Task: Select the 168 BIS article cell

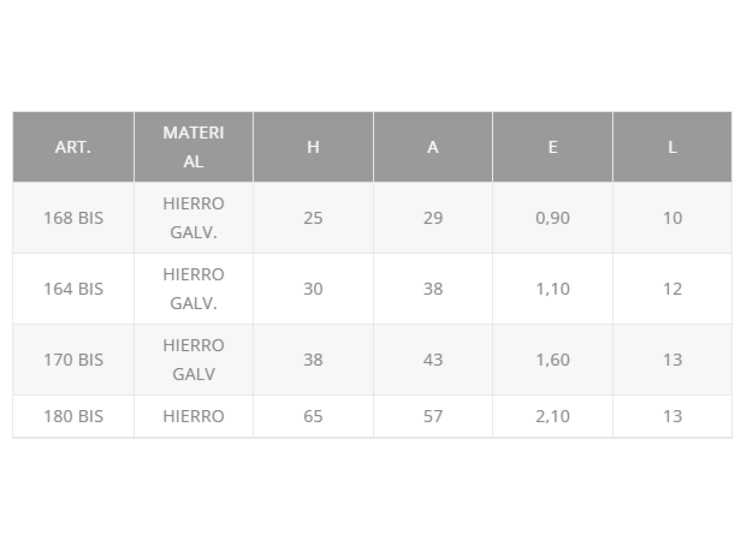Action: 73,218
